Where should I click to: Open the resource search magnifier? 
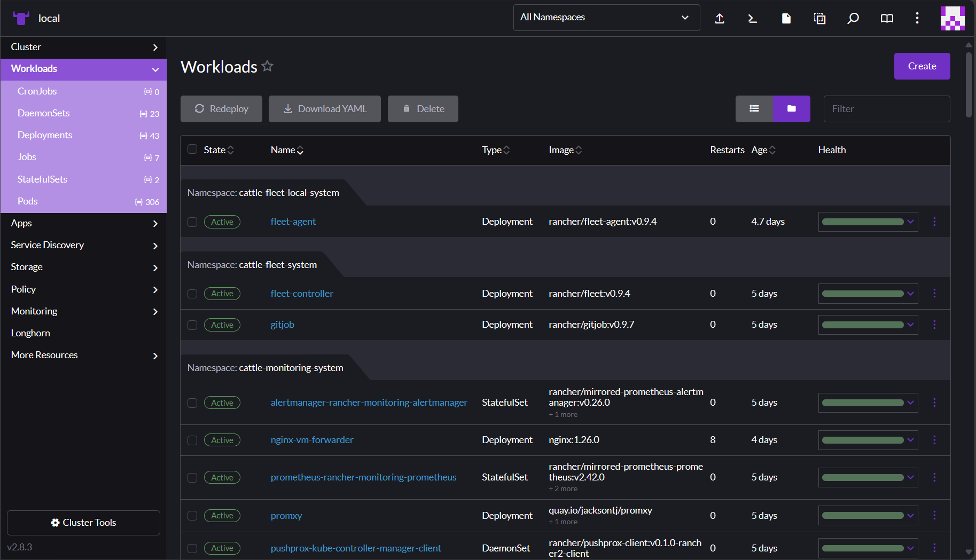coord(853,18)
